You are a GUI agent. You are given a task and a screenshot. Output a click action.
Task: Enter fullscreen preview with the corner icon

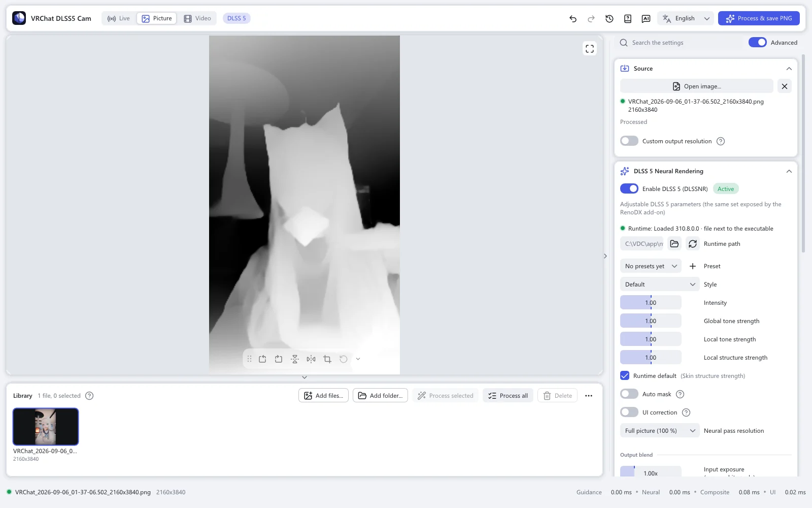[x=590, y=49]
